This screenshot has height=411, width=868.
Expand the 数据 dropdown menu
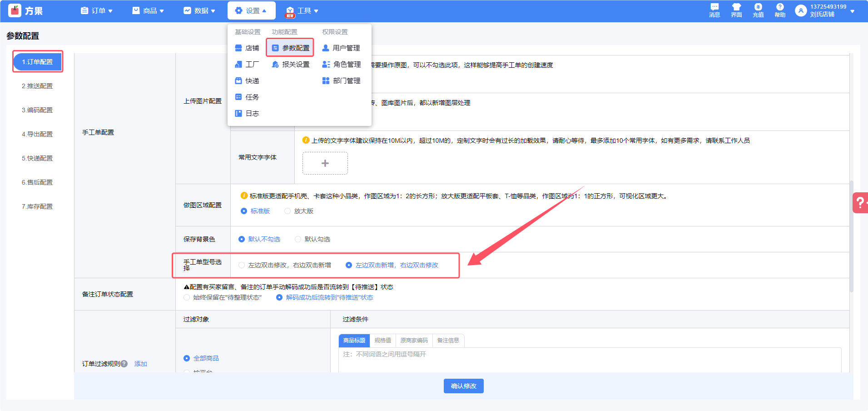coord(199,10)
